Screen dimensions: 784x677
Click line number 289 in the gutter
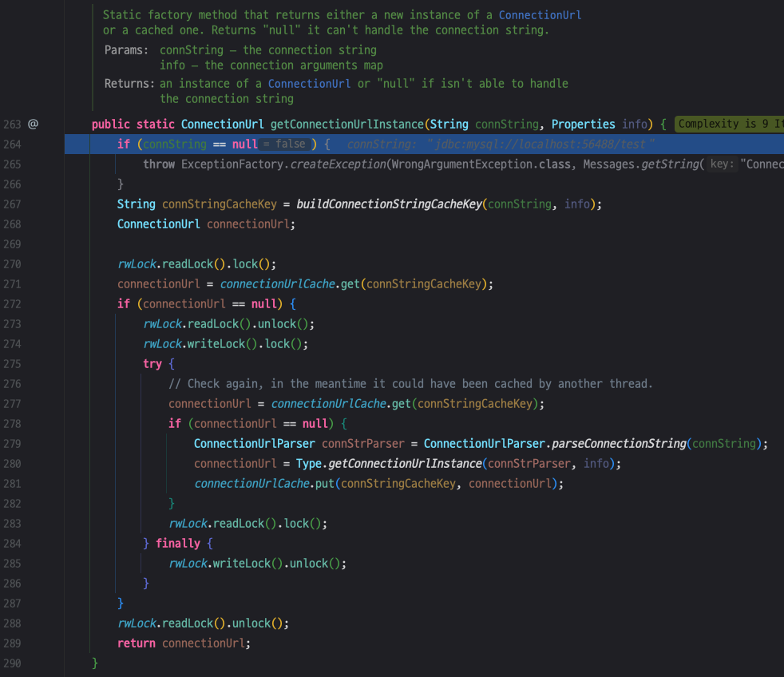[13, 643]
